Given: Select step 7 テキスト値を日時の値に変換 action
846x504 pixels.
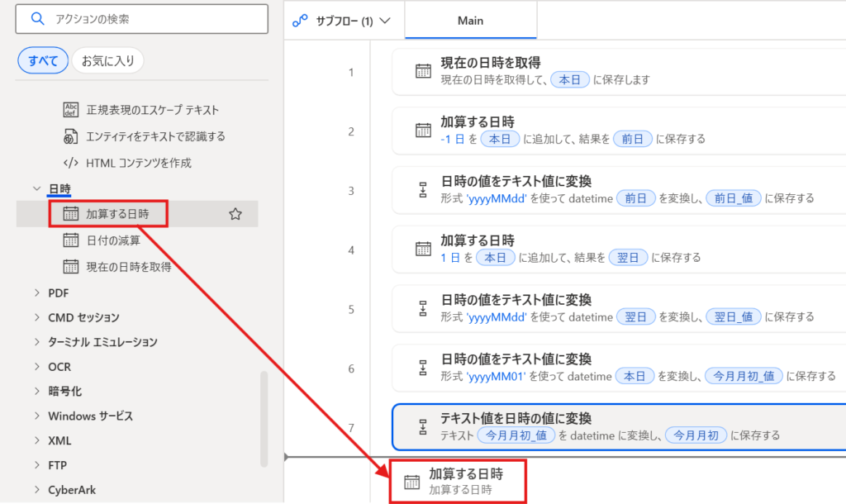Looking at the screenshot, I should pyautogui.click(x=619, y=427).
